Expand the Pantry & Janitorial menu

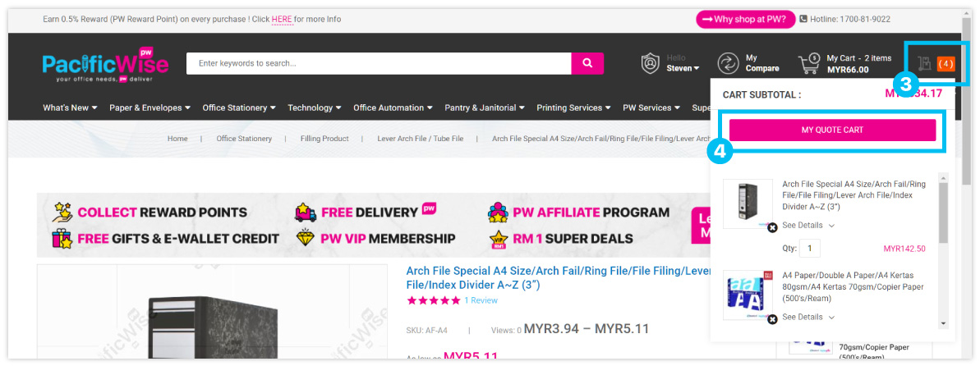click(485, 108)
